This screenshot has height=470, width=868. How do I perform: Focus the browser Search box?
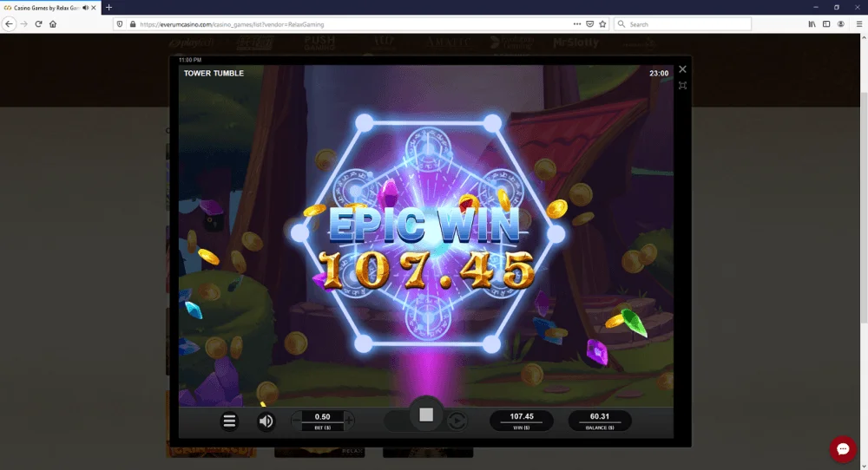[682, 24]
